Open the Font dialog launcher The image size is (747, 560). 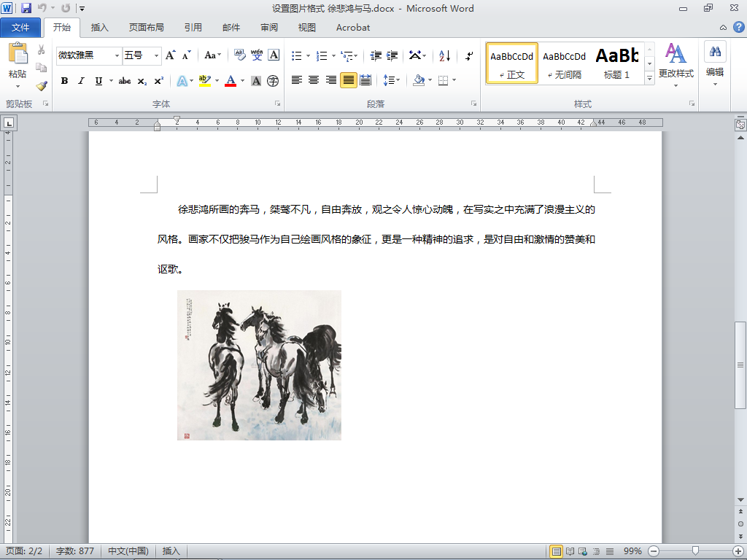coord(277,104)
